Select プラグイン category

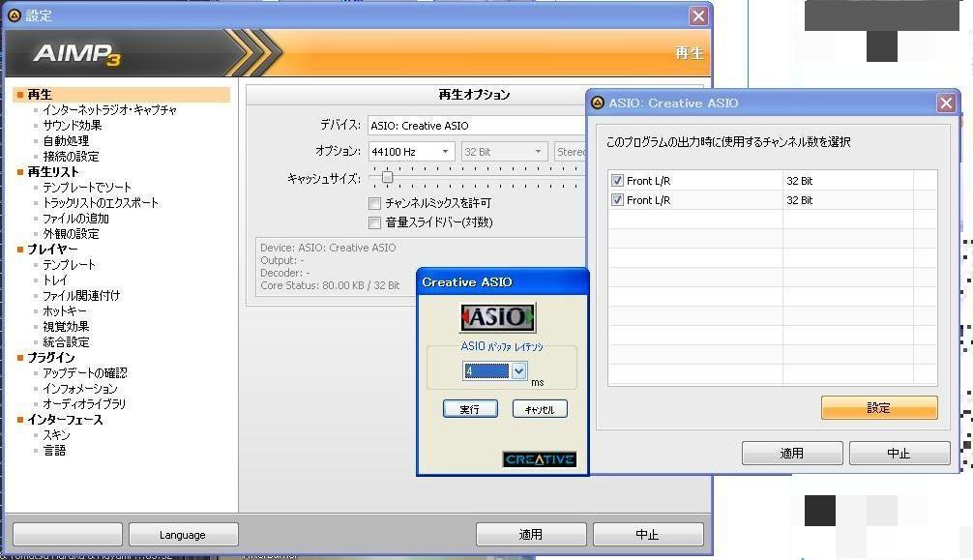click(51, 358)
